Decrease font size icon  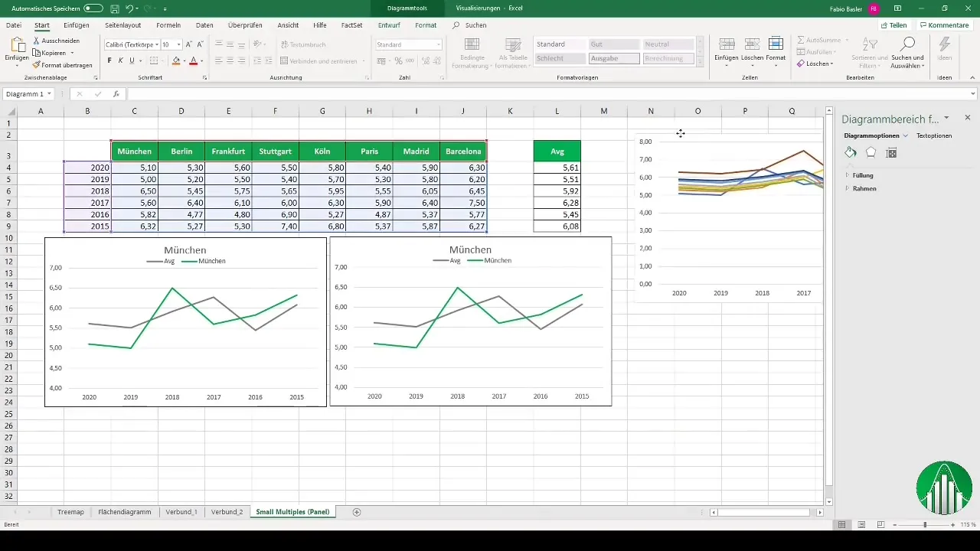pyautogui.click(x=200, y=44)
